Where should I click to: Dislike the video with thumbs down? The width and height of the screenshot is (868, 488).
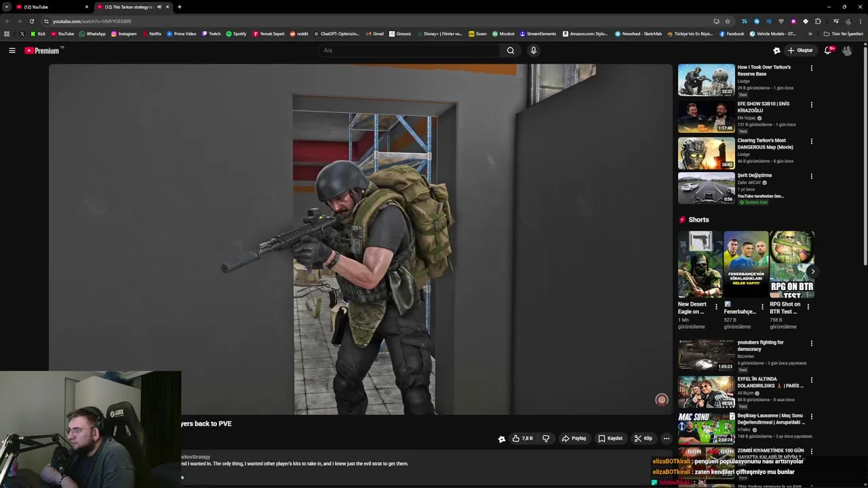coord(546,439)
